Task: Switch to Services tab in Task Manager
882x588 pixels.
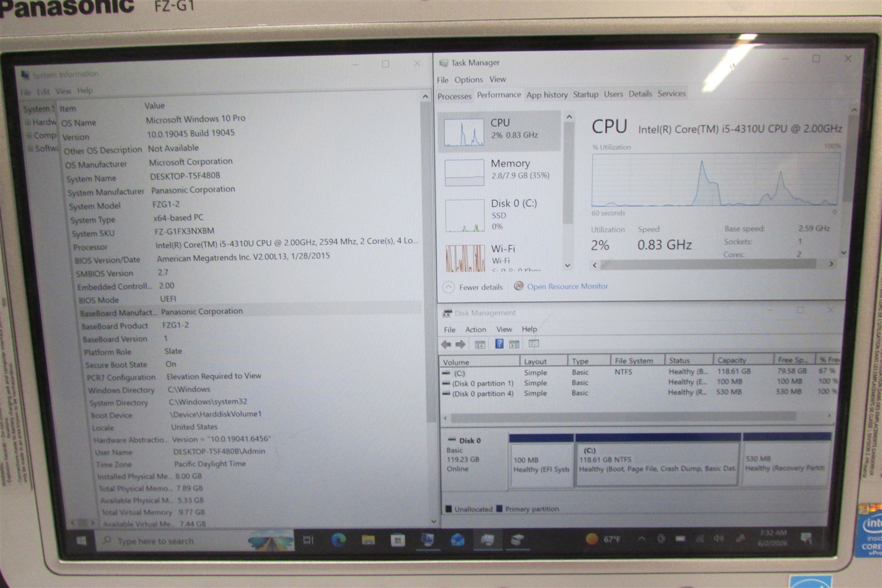Action: 671,94
